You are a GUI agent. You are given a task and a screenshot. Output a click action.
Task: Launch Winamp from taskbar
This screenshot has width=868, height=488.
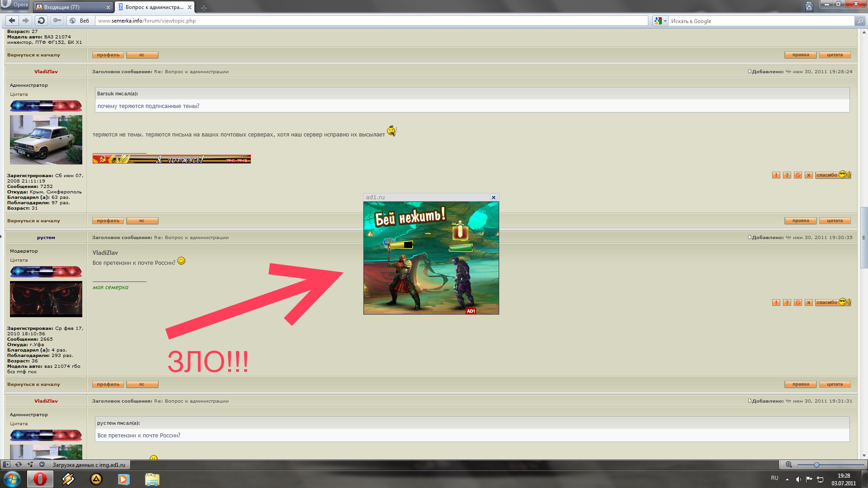(x=68, y=479)
